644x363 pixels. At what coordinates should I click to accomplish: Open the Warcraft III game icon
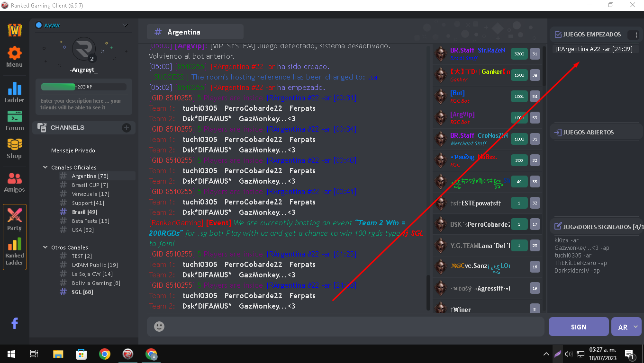click(14, 29)
